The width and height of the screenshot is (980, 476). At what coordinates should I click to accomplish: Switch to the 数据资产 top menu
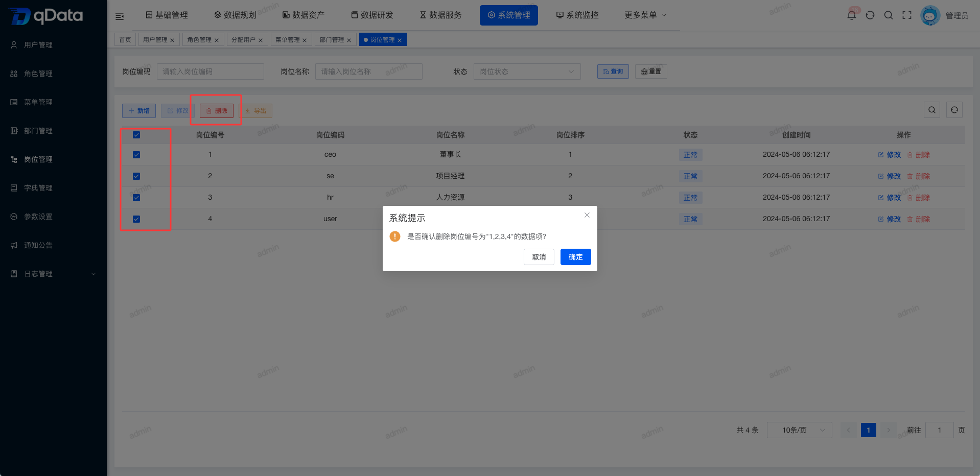coord(304,15)
